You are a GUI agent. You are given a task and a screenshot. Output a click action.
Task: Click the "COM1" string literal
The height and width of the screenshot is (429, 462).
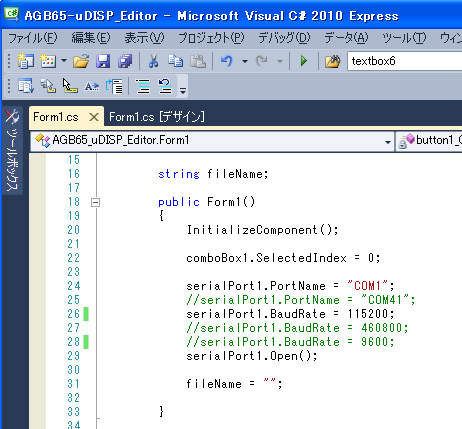click(367, 286)
